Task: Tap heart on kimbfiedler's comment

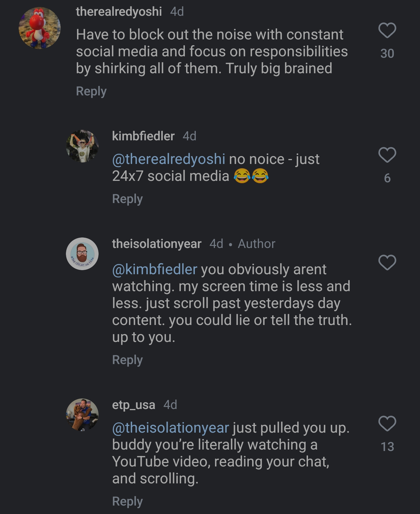Action: [x=387, y=155]
